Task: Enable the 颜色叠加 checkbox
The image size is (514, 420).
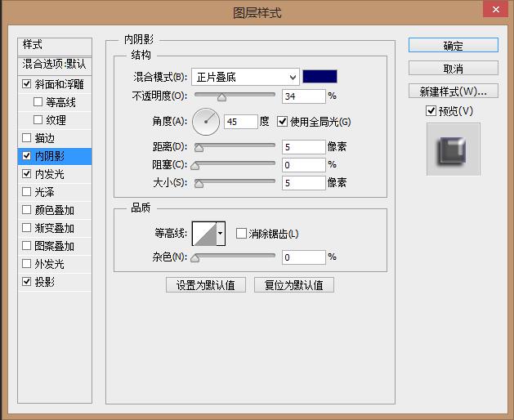Action: 26,209
